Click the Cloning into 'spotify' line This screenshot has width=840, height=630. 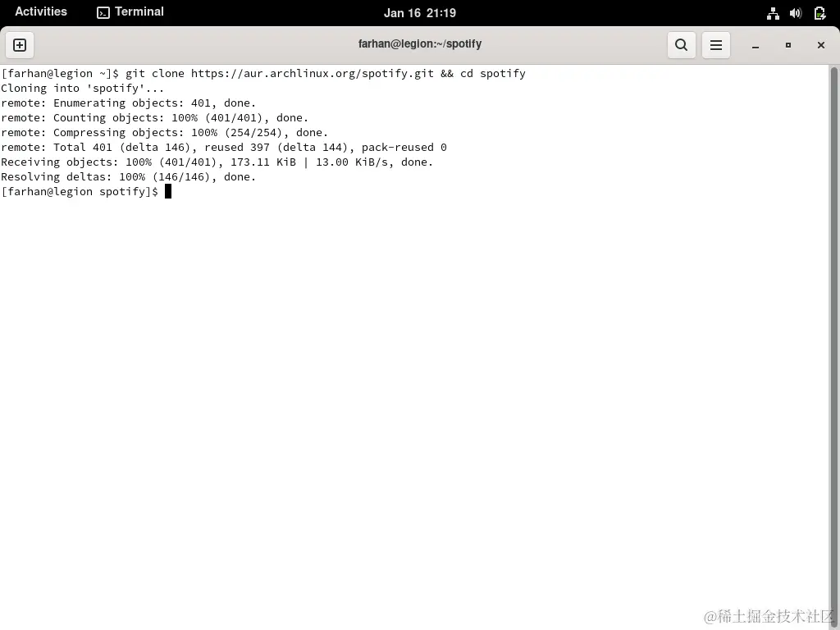(82, 88)
